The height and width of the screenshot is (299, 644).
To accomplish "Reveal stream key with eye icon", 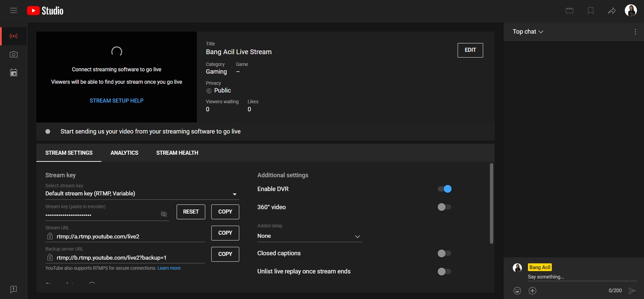I will 164,214.
